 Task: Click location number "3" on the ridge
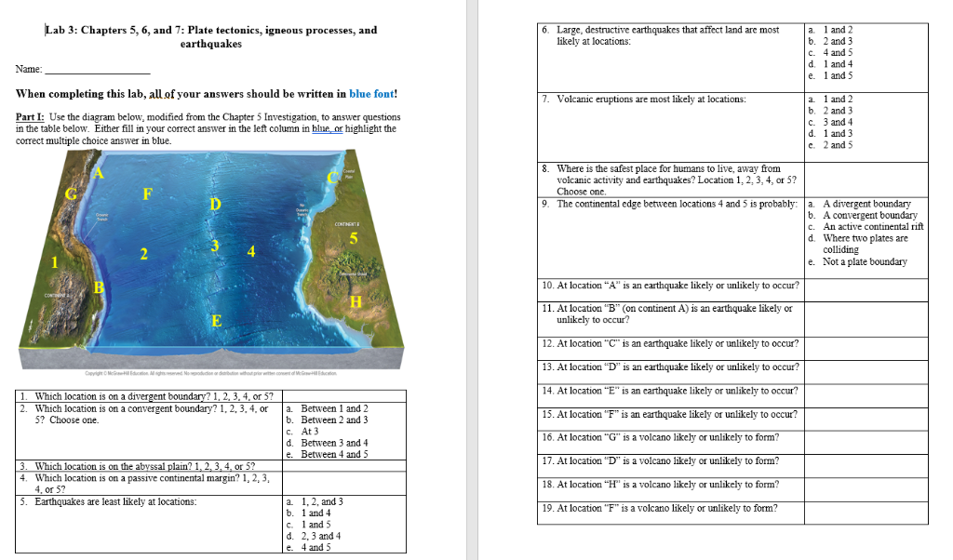pyautogui.click(x=214, y=247)
